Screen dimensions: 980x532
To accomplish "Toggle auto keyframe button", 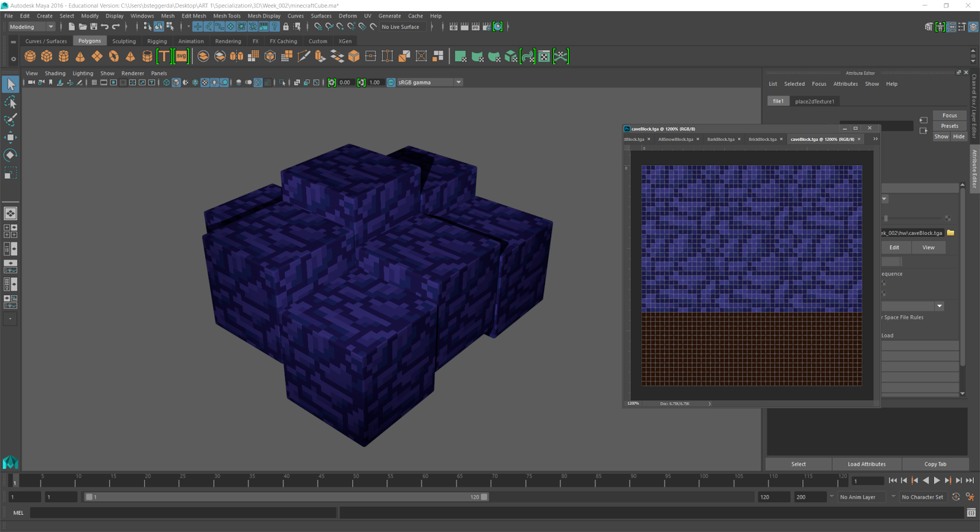I will (956, 496).
